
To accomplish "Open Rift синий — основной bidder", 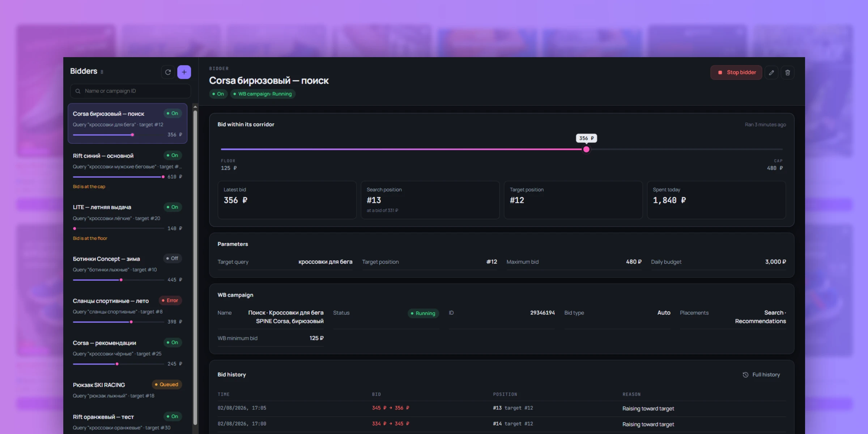I will [127, 171].
